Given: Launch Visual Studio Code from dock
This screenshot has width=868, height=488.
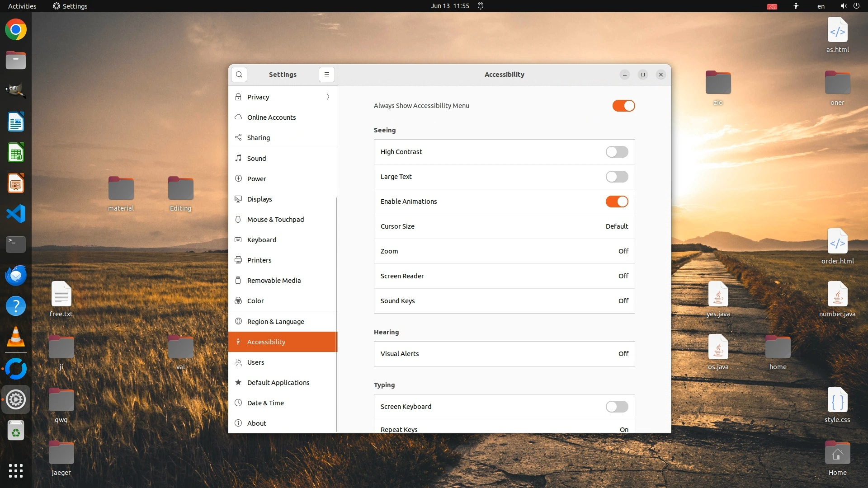Looking at the screenshot, I should click(16, 214).
